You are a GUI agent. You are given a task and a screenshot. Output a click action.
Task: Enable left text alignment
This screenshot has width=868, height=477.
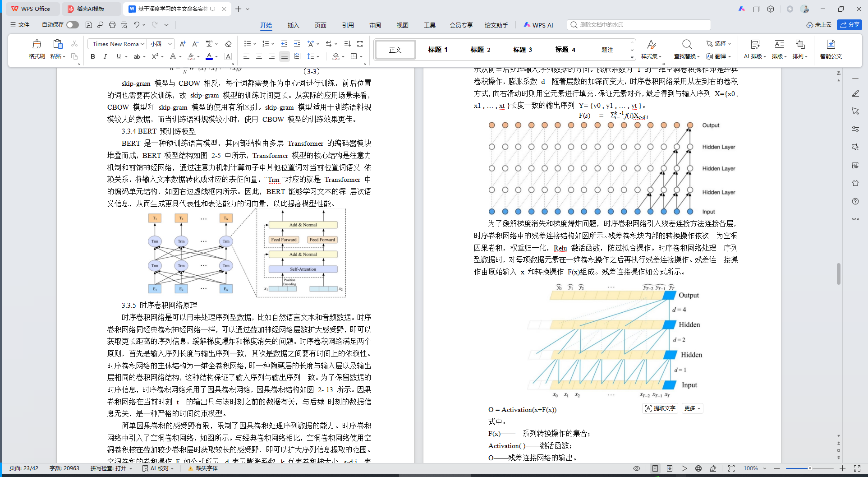[246, 56]
